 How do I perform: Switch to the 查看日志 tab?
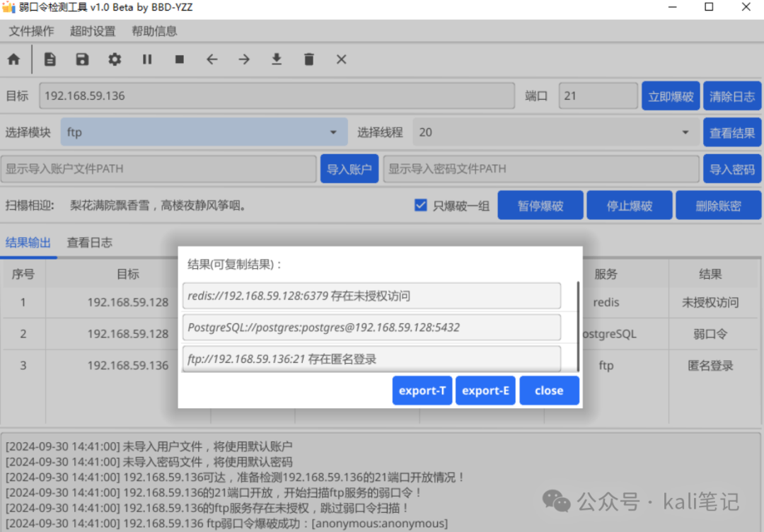pos(89,242)
